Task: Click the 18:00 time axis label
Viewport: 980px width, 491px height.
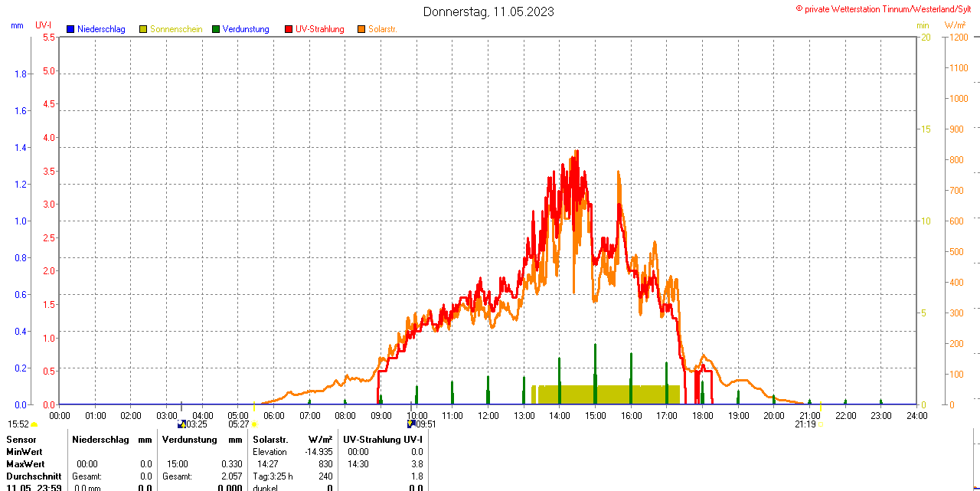Action: (703, 416)
